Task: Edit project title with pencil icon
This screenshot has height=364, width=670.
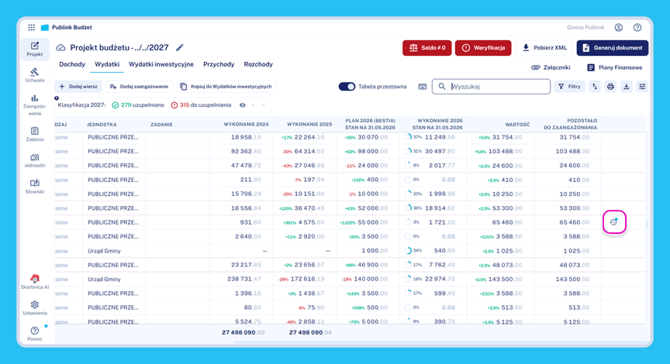Action: point(179,47)
